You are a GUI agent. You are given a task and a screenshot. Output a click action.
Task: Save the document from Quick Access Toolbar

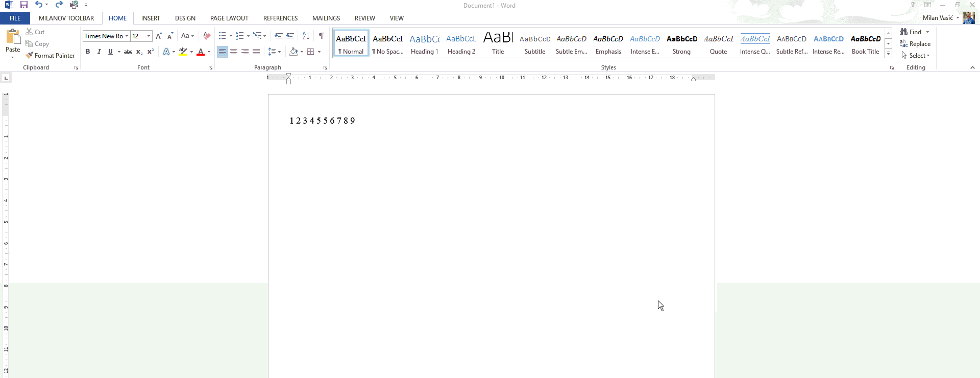(23, 5)
